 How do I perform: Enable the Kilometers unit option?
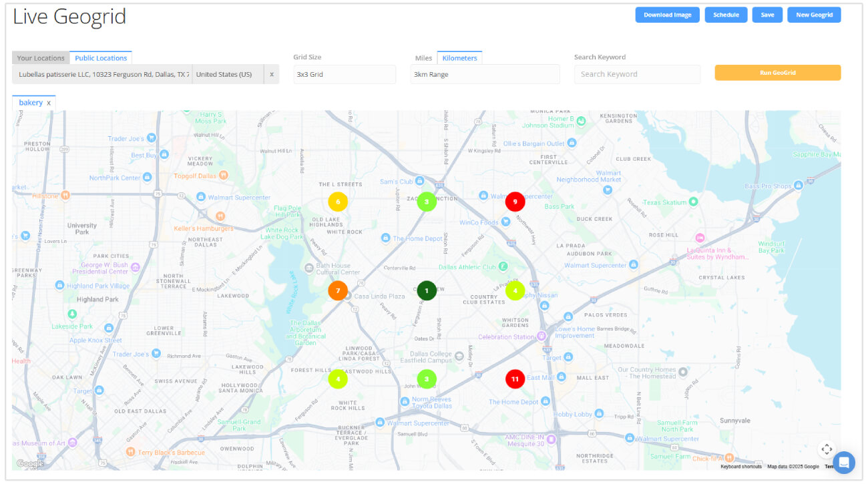point(459,57)
